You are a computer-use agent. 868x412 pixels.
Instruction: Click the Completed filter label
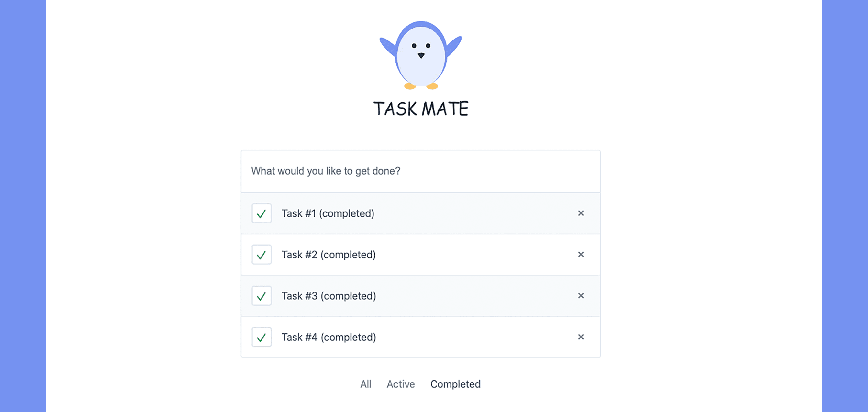[x=456, y=384]
